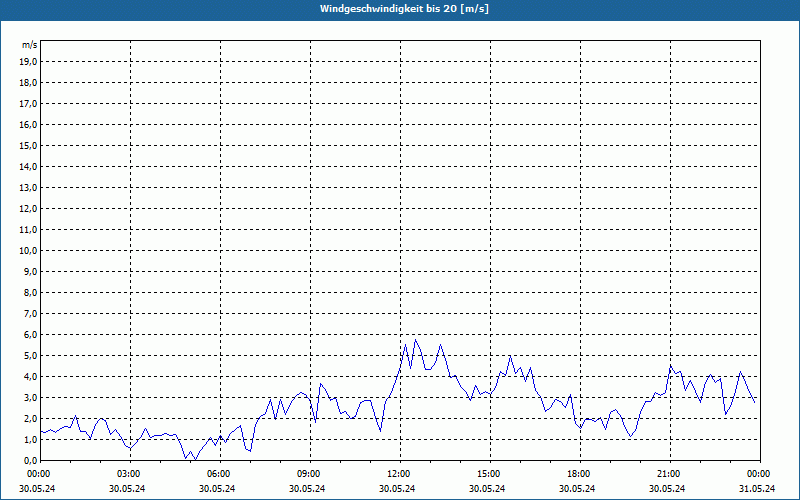This screenshot has height=500, width=800.
Task: Select the 2,0 y-axis label
Action: point(31,418)
